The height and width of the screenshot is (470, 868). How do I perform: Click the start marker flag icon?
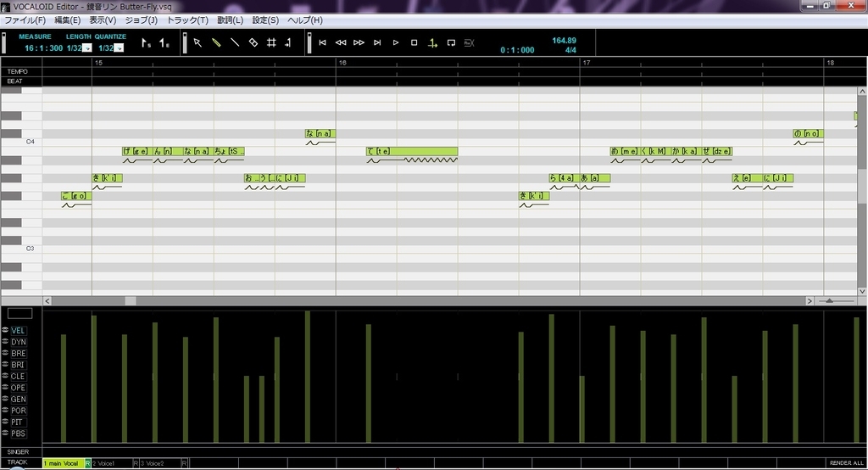coord(146,42)
